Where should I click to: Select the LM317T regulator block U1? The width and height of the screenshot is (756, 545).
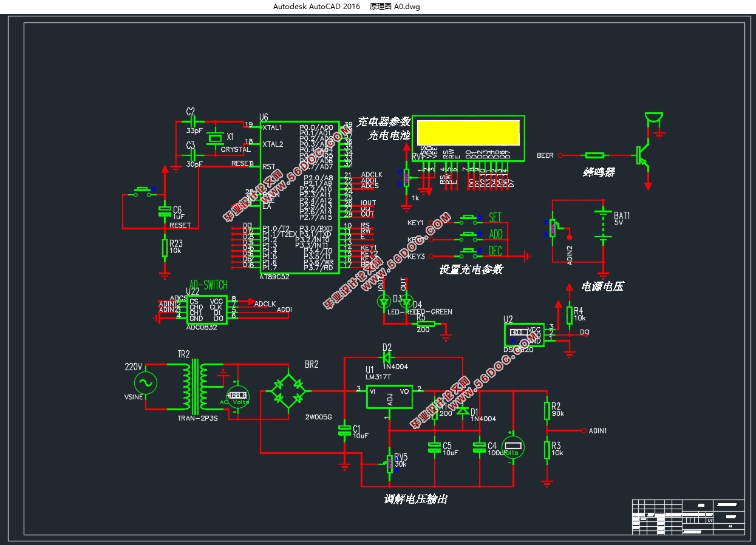pos(389,396)
